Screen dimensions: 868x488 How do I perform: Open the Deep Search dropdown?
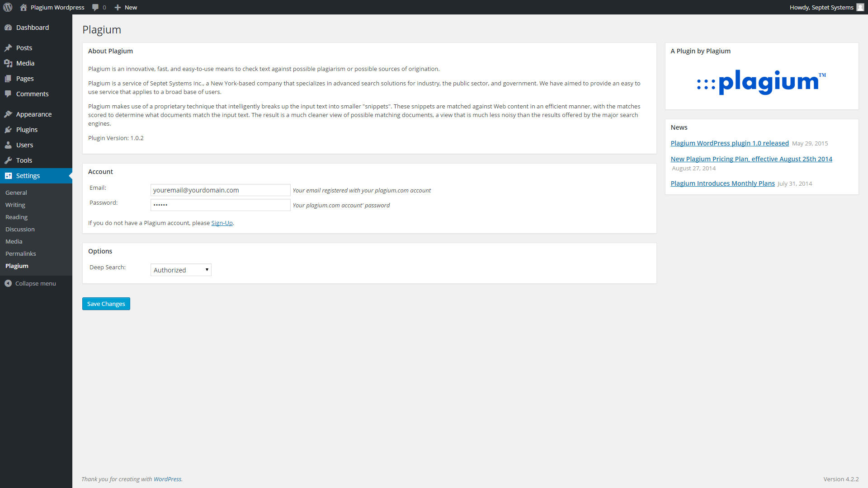[x=181, y=270]
